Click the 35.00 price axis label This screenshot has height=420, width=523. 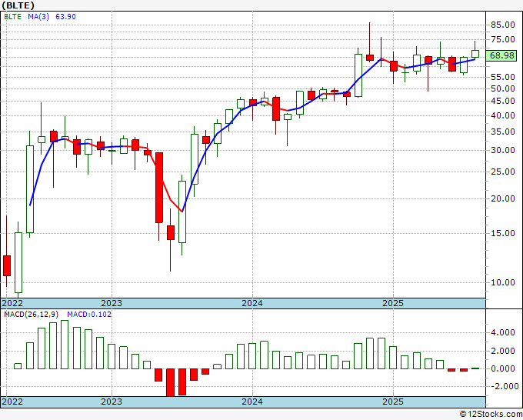click(503, 132)
